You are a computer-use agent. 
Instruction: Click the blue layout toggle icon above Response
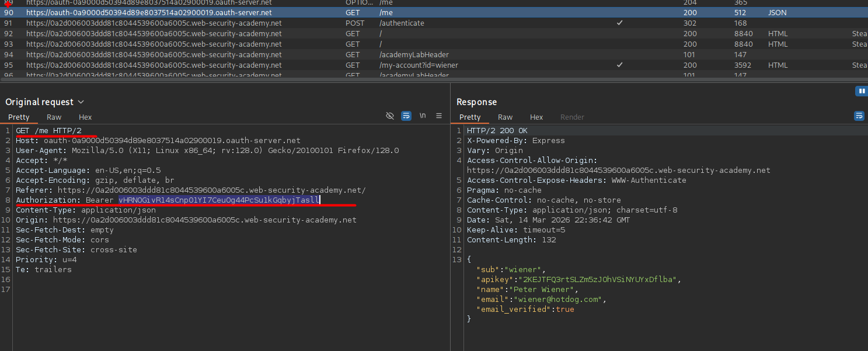coord(860,91)
